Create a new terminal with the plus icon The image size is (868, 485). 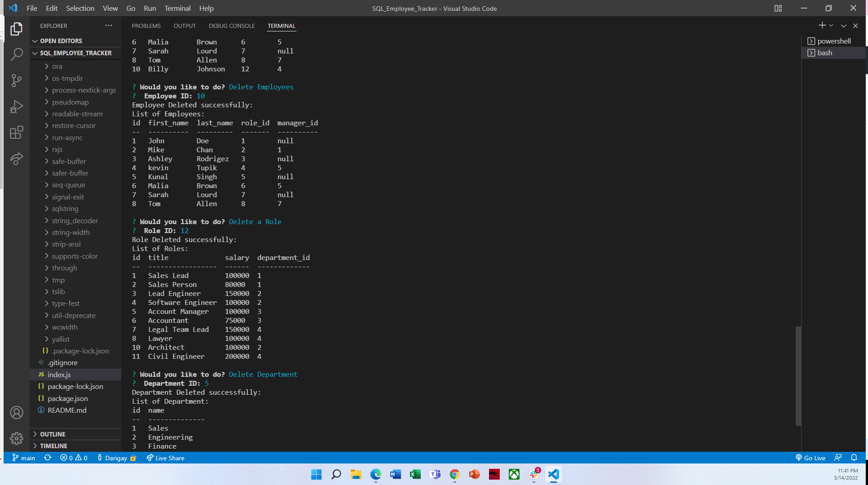click(x=822, y=26)
